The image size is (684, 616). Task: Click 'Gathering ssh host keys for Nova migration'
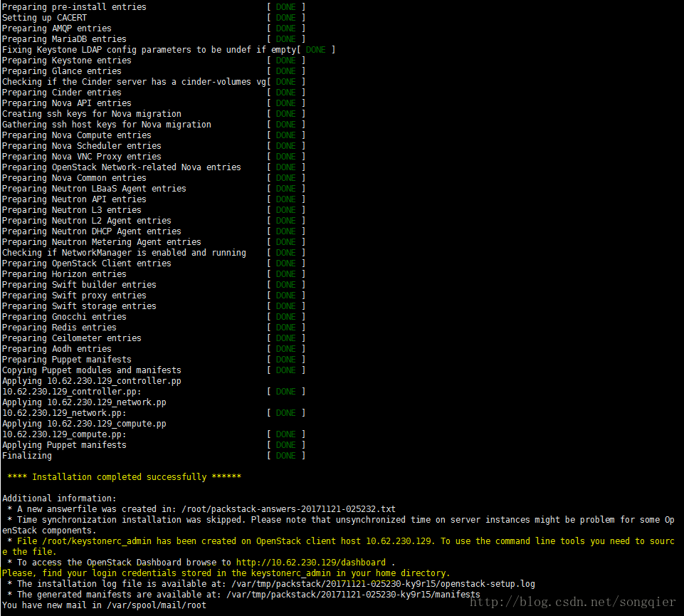coord(107,125)
